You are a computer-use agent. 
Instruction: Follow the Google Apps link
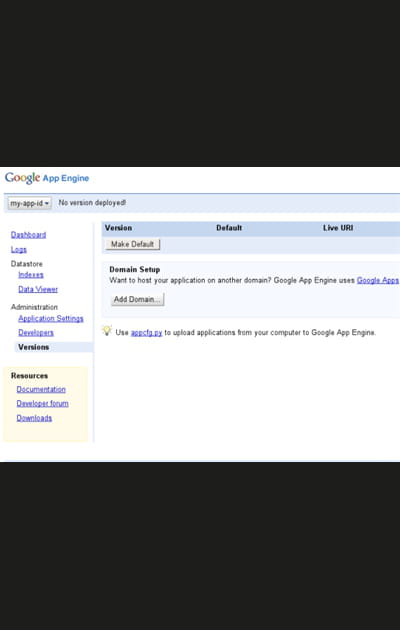click(378, 280)
